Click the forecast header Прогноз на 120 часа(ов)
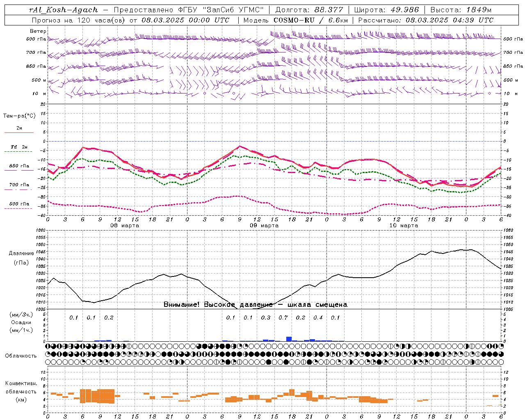The height and width of the screenshot is (420, 525). click(79, 20)
